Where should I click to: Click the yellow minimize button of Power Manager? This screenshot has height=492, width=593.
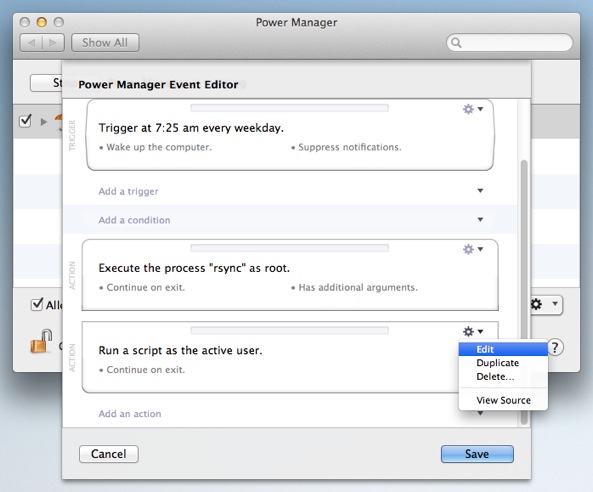[x=42, y=22]
